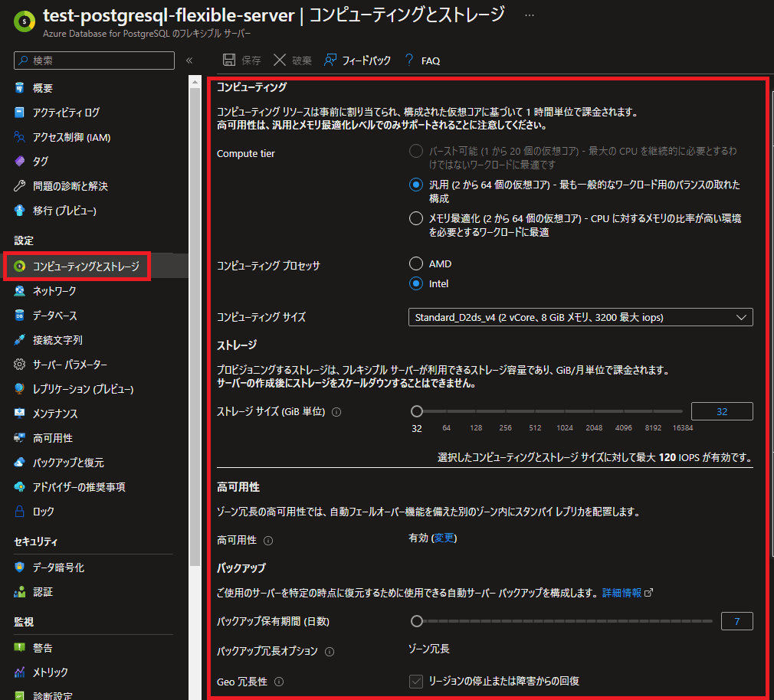Screen dimensions: 774x700
Task: Select the 汎用 compute tier radio button
Action: tap(416, 185)
